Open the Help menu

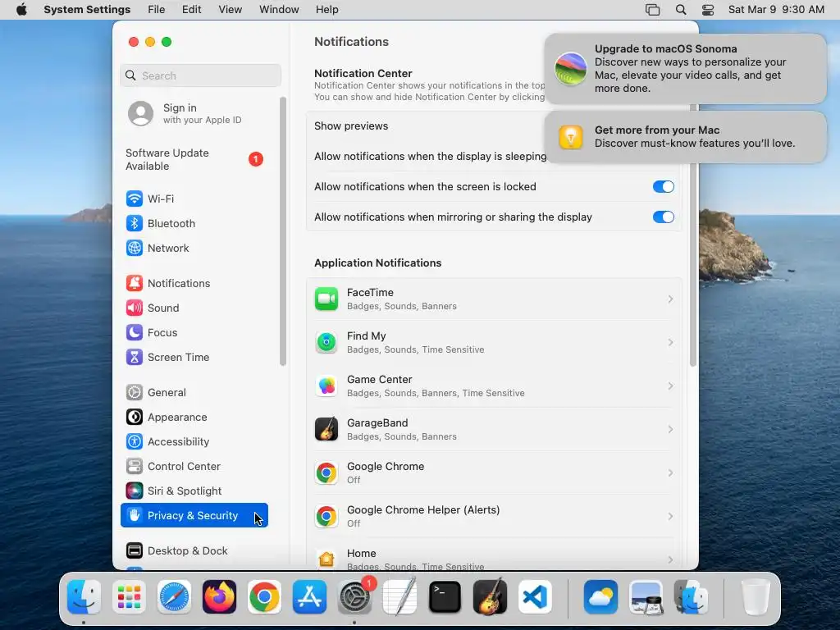326,10
